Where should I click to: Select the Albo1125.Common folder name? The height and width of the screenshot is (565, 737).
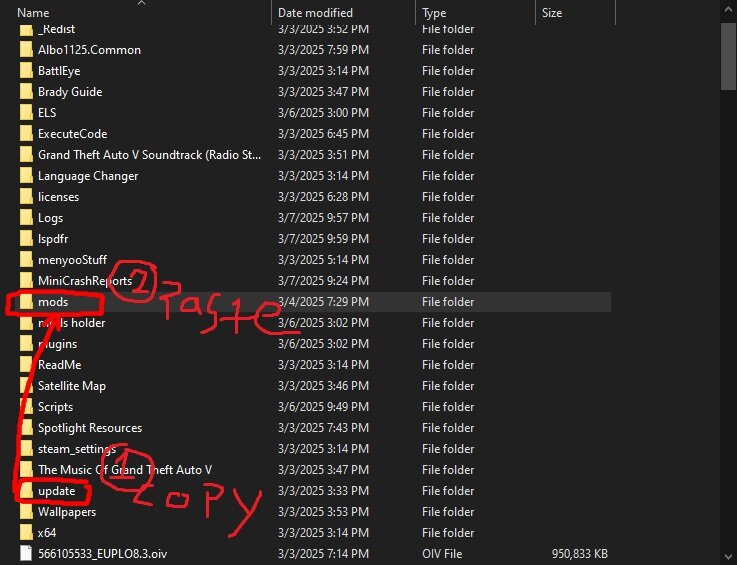(x=89, y=50)
